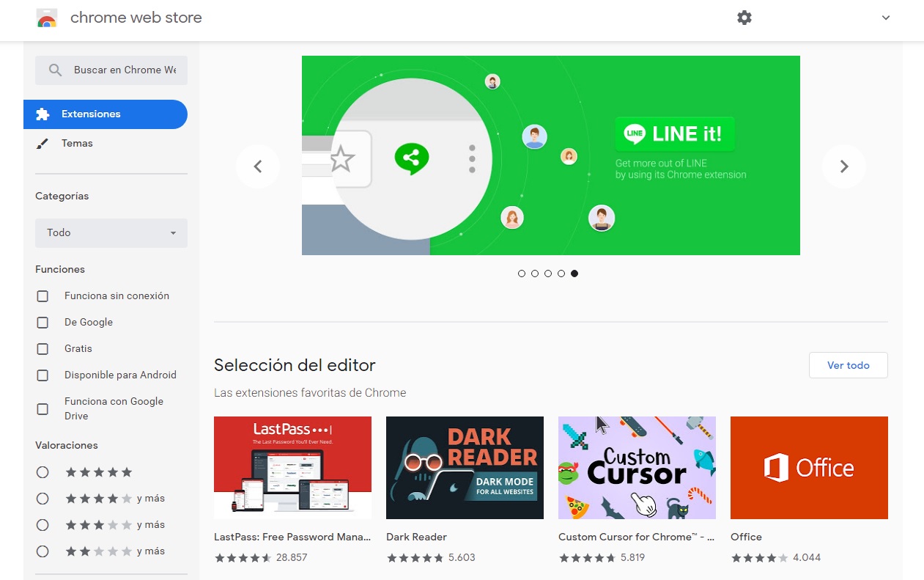This screenshot has height=580, width=924.
Task: Select the first carousel pagination dot
Action: pyautogui.click(x=522, y=274)
